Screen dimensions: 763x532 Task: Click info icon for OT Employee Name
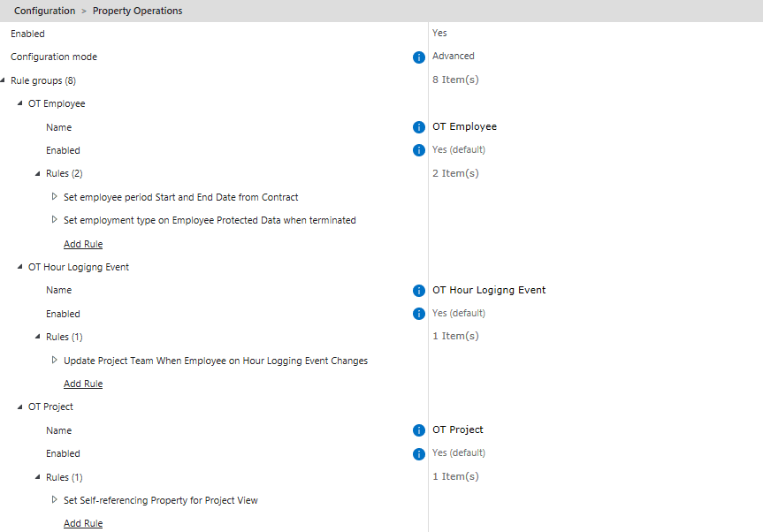[x=419, y=127]
